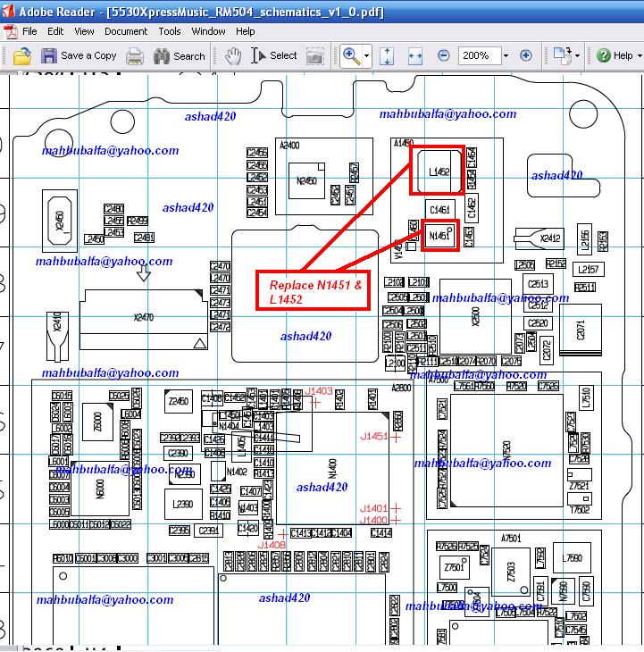Select the Zoom In magnifier tool
644x652 pixels.
pyautogui.click(x=351, y=55)
